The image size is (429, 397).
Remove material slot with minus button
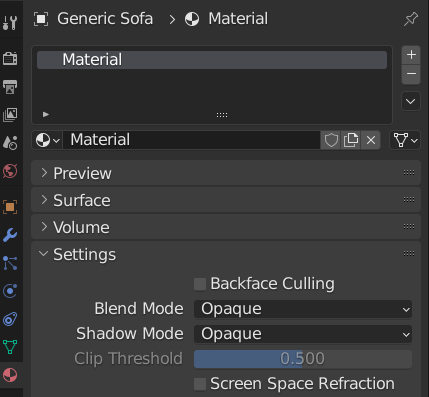coord(411,74)
